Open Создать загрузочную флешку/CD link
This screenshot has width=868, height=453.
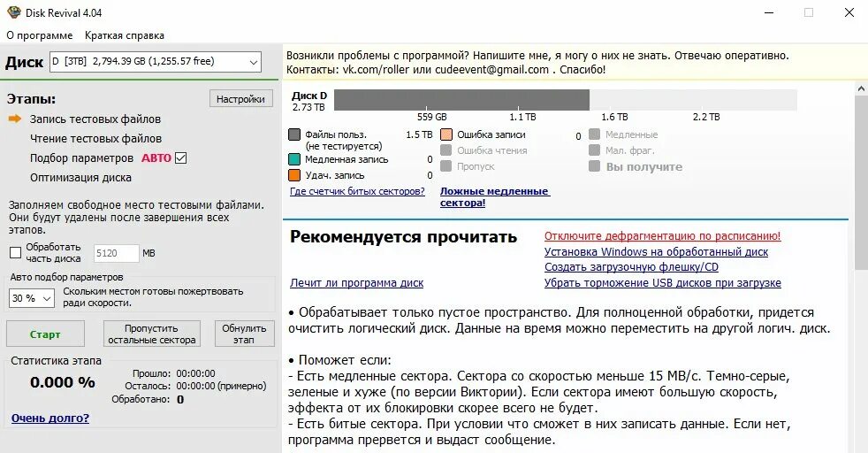[x=631, y=267]
